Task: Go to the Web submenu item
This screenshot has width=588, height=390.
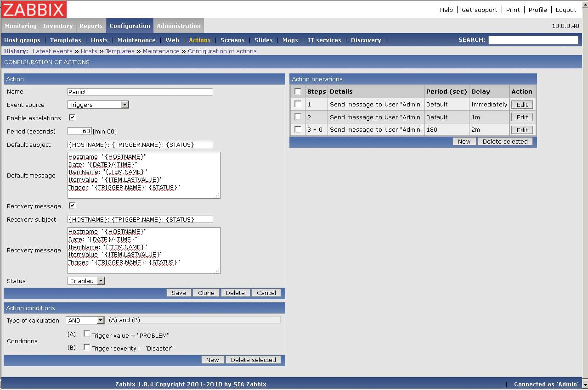Action: tap(172, 40)
